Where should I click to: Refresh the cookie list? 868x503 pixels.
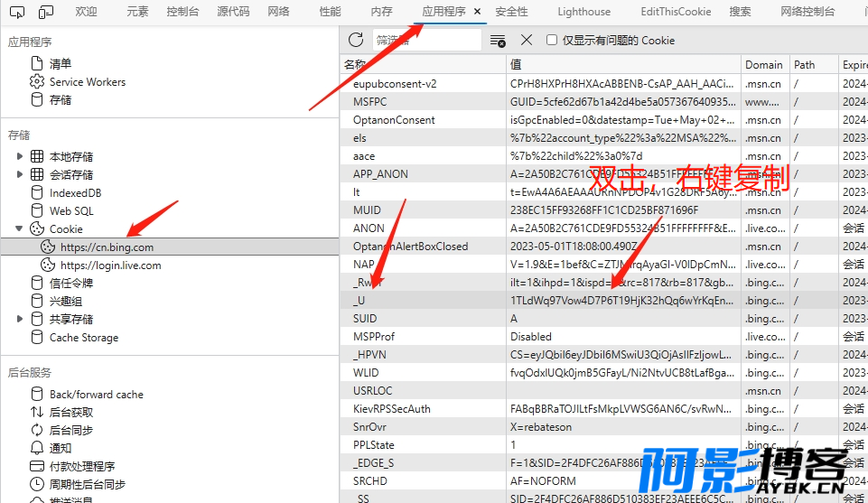(356, 40)
